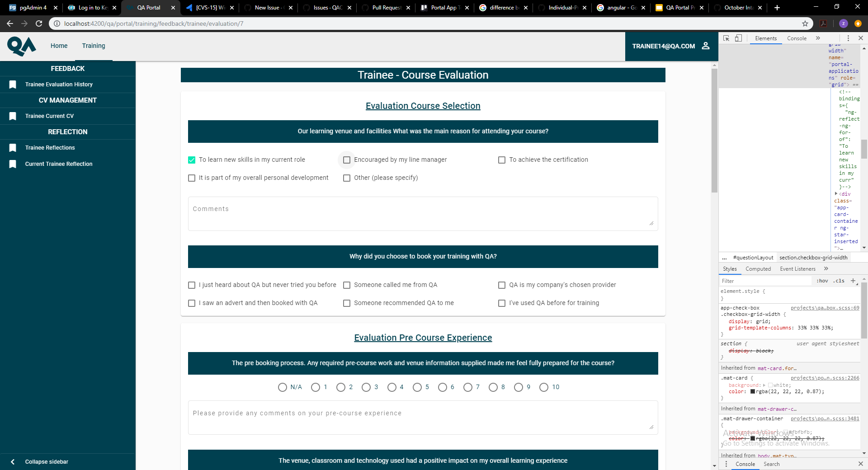Viewport: 868px width, 470px height.
Task: Uncheck 'To learn new skills in my current role'
Action: [192, 160]
